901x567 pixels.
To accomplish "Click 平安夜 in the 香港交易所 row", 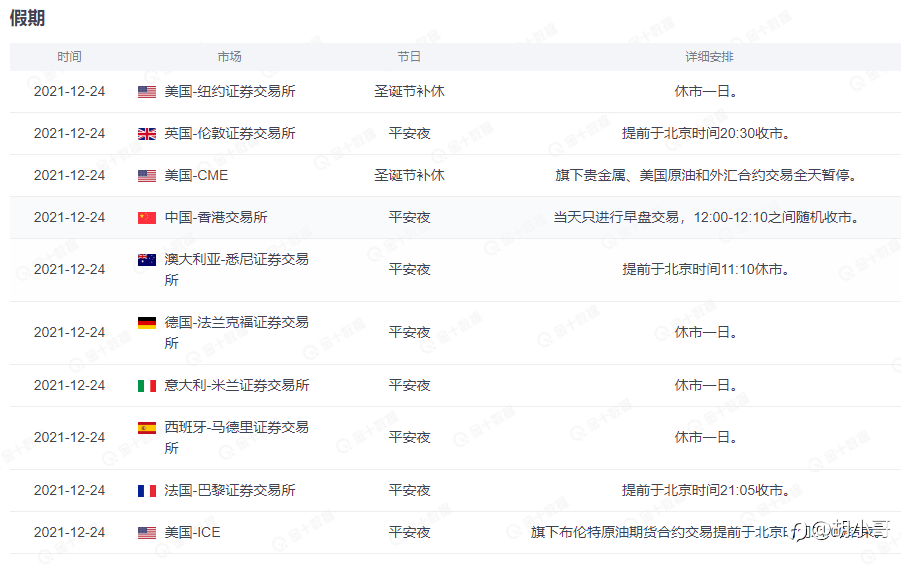I will pos(409,217).
